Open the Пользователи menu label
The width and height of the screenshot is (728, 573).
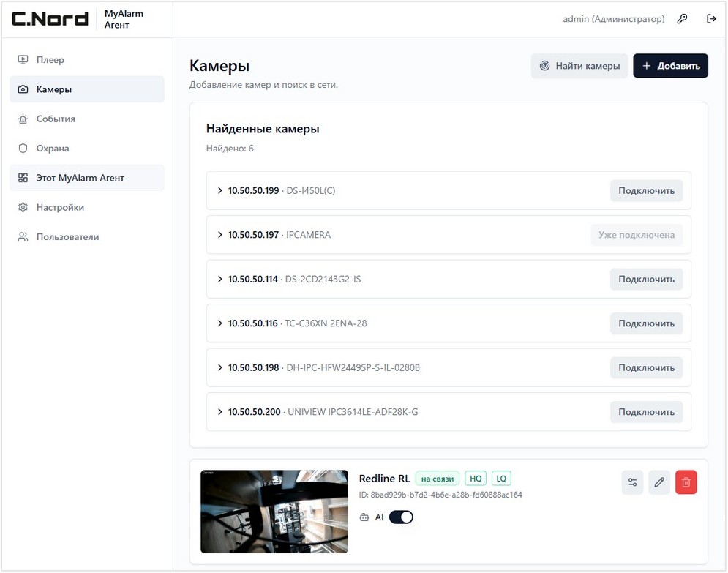(68, 237)
